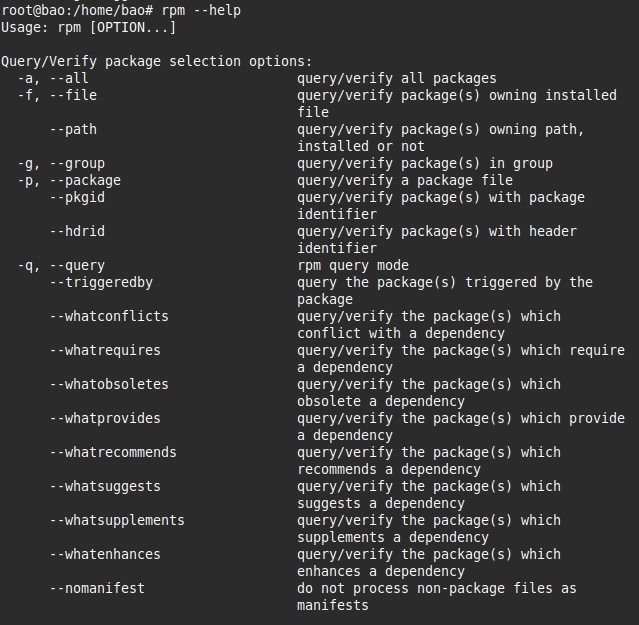Viewport: 639px width, 625px height.
Task: Click the '--whatprovides' option text
Action: [x=105, y=418]
